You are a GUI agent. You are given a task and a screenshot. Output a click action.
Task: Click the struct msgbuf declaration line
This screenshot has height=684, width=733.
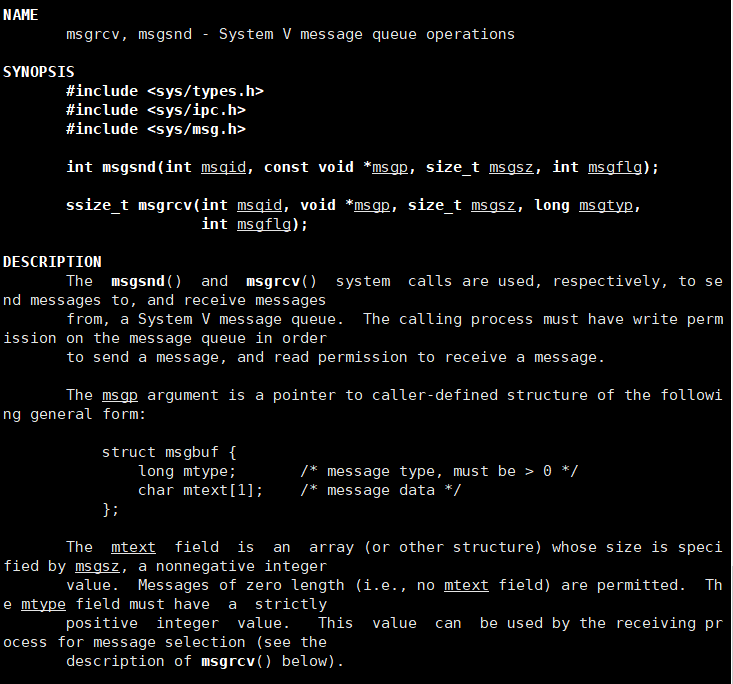169,452
